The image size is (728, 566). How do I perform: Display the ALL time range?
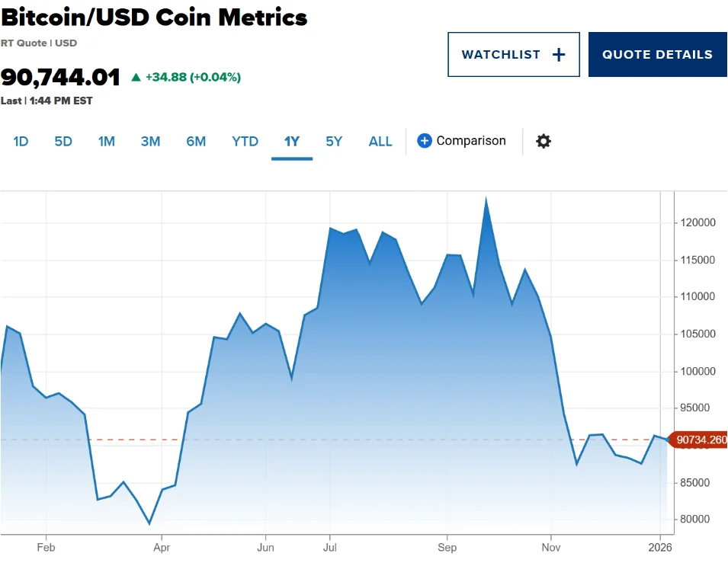(380, 141)
